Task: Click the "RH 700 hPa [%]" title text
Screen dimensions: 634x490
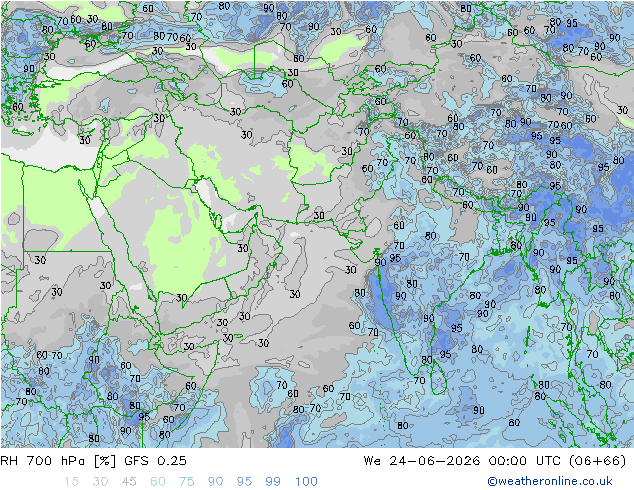Action: click(x=58, y=461)
